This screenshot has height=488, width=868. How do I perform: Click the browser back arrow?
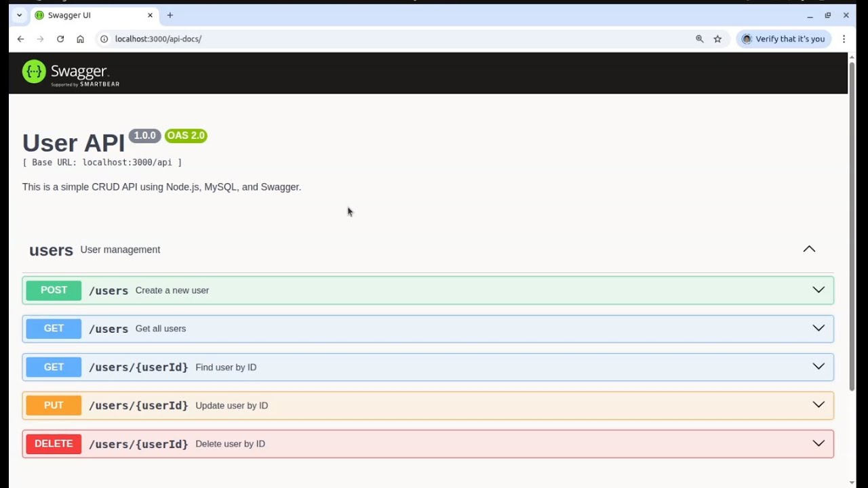[x=20, y=39]
